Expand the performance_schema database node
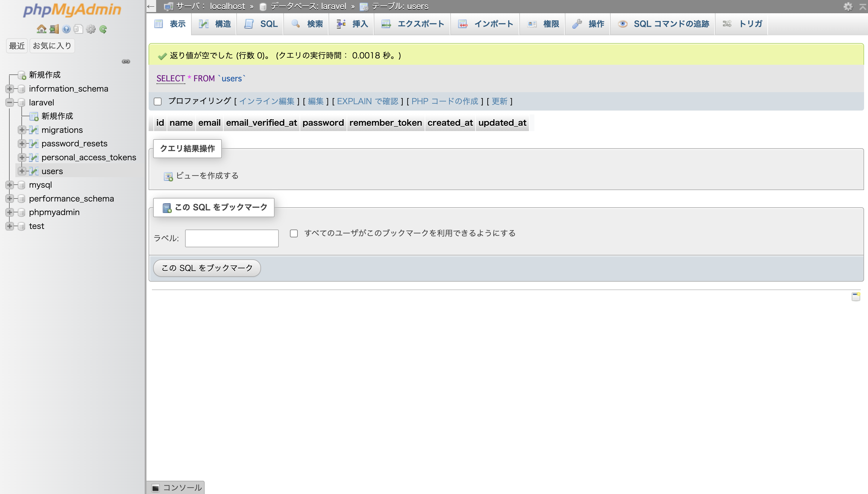 10,199
